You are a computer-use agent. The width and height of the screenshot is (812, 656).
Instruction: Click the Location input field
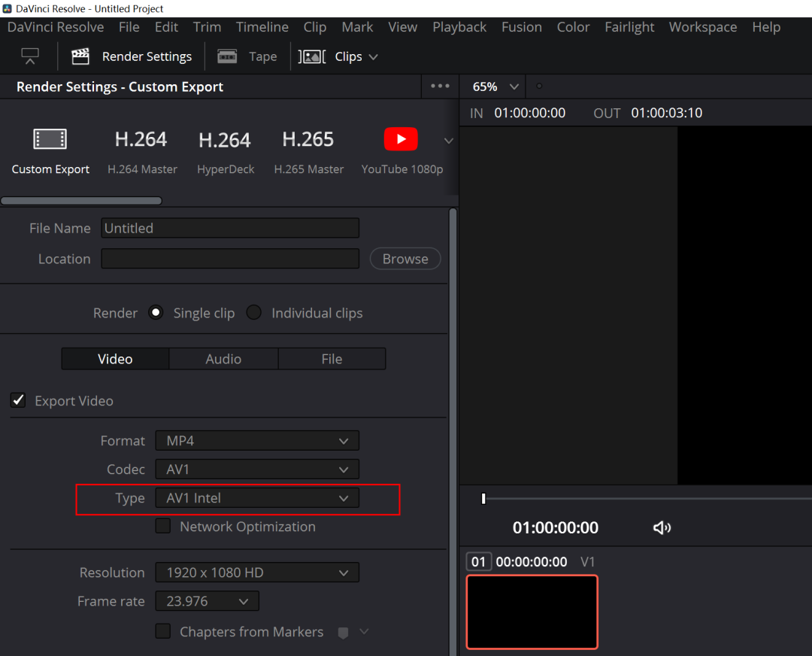tap(230, 259)
